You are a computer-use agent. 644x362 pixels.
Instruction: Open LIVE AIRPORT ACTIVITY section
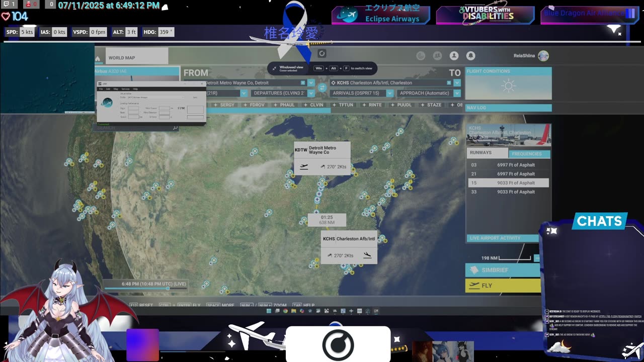(x=503, y=238)
